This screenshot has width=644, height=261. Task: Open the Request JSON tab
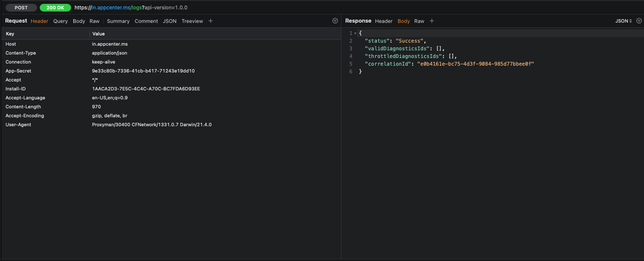point(170,21)
